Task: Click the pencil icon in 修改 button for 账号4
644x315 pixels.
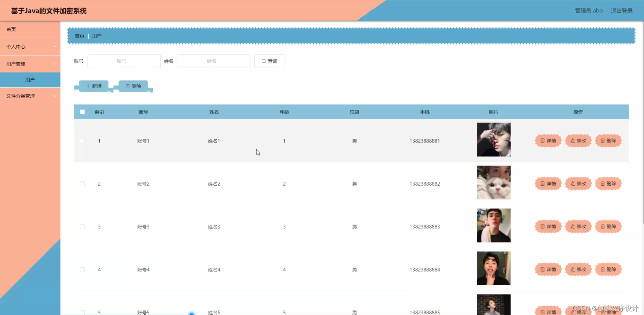Action: pos(572,269)
